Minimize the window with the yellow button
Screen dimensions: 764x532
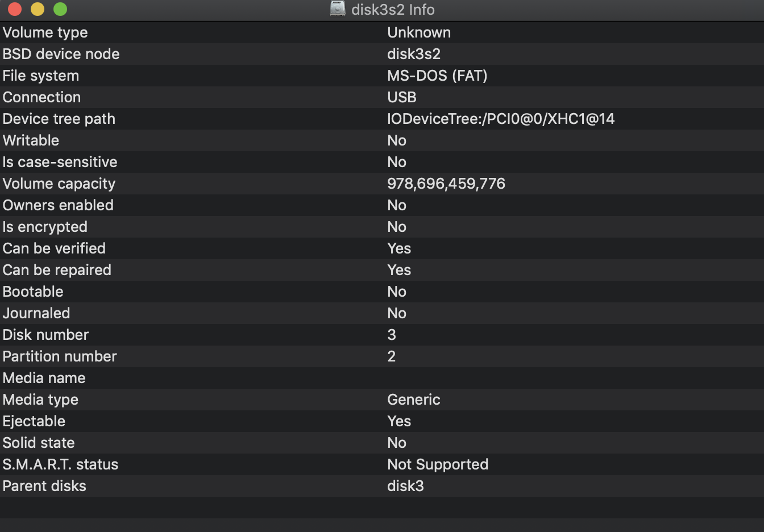(38, 9)
